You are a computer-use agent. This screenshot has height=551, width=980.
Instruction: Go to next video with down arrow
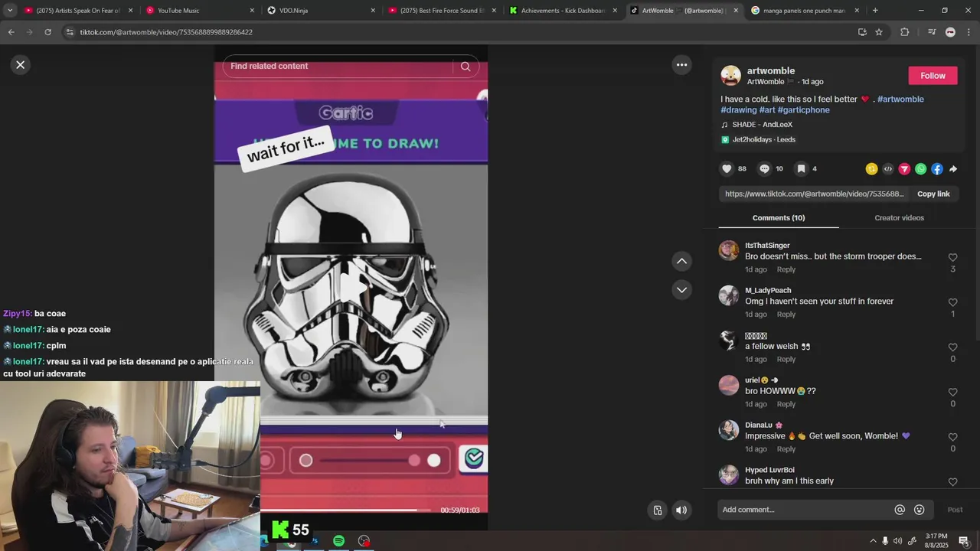(x=681, y=290)
